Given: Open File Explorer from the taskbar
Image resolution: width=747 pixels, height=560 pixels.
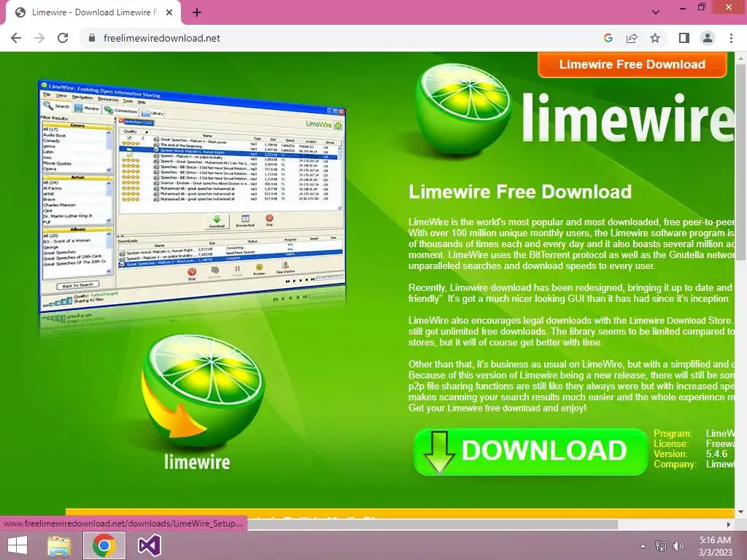Looking at the screenshot, I should 59,545.
